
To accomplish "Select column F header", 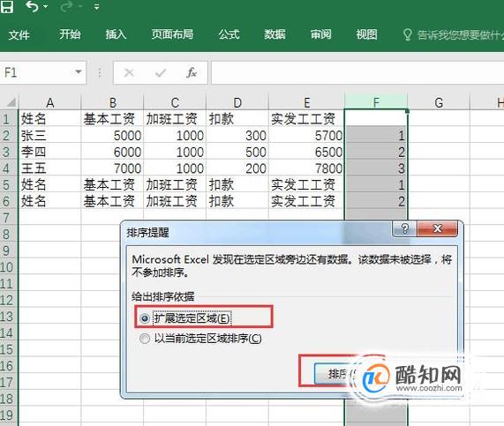I will [376, 101].
